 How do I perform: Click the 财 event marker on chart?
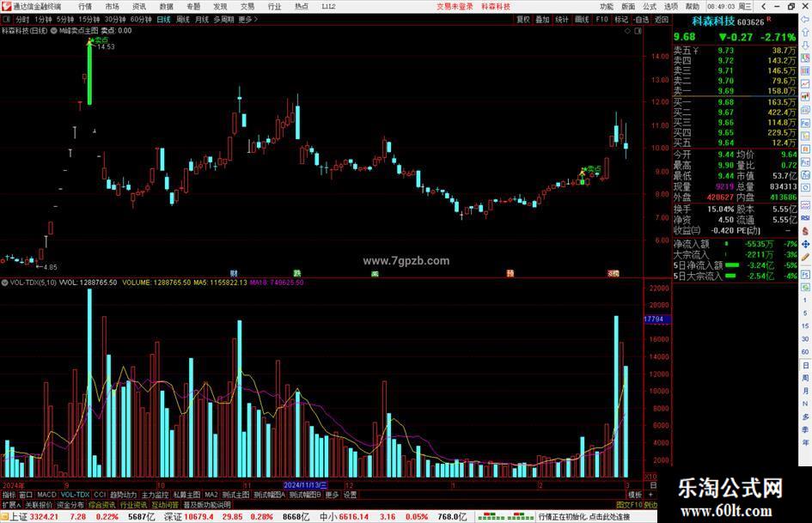click(234, 273)
